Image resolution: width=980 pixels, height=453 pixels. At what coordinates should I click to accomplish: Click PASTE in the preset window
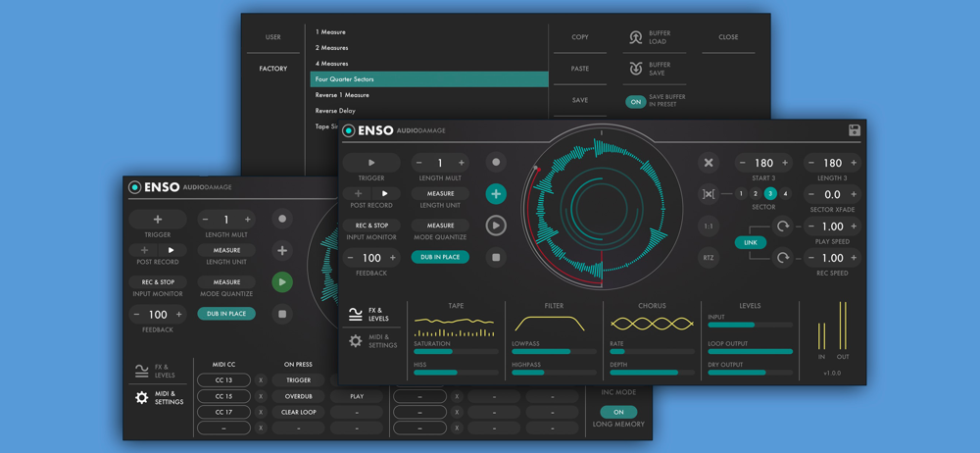[x=580, y=69]
